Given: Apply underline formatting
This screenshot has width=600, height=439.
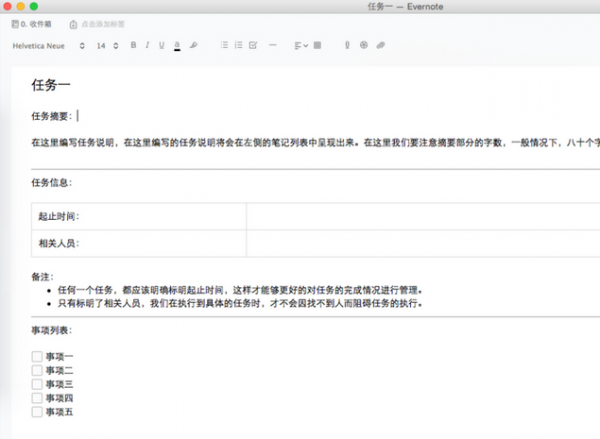Looking at the screenshot, I should coord(161,45).
